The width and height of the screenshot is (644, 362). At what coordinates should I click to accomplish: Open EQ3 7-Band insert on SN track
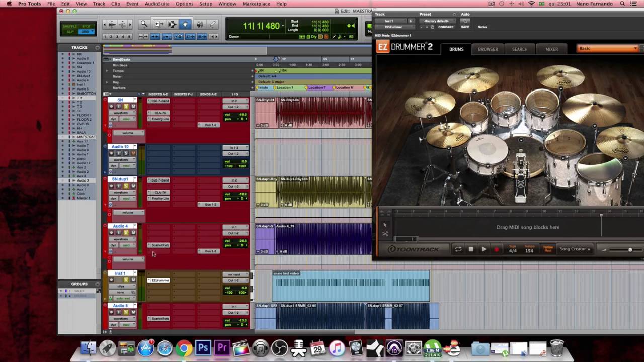159,101
